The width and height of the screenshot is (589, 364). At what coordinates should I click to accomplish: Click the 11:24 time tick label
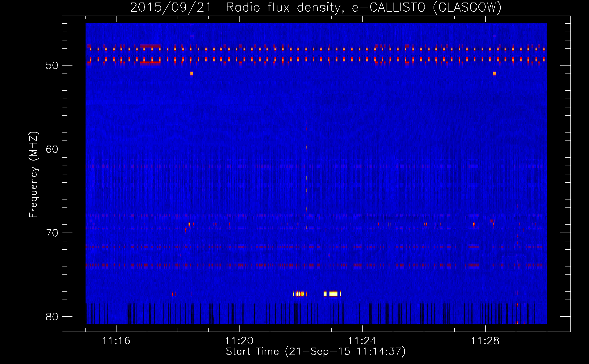tap(362, 341)
